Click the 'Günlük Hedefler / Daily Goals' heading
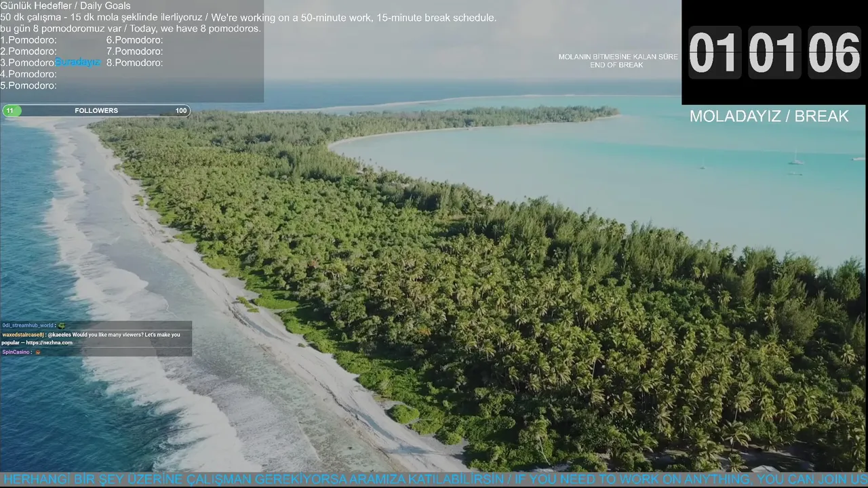 tap(66, 5)
